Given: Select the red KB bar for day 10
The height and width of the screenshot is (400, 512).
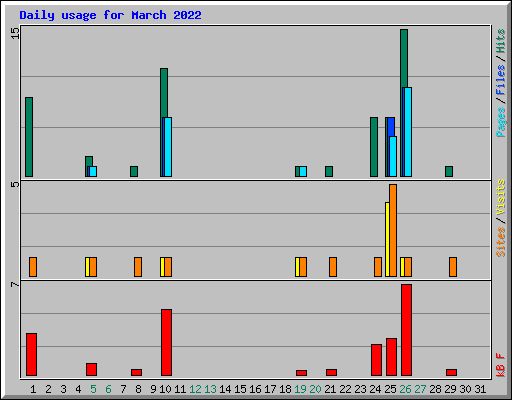Looking at the screenshot, I should click(x=166, y=343).
